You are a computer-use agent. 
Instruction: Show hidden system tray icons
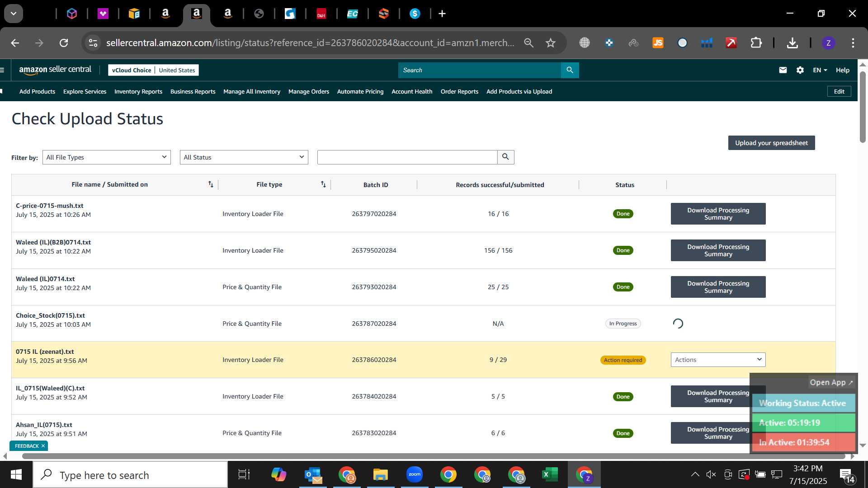coord(695,474)
